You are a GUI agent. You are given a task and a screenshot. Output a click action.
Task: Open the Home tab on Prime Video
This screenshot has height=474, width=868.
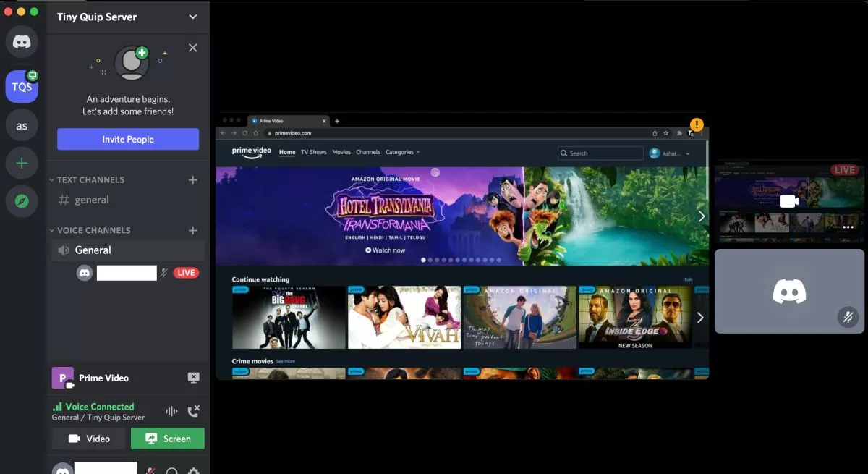coord(287,152)
